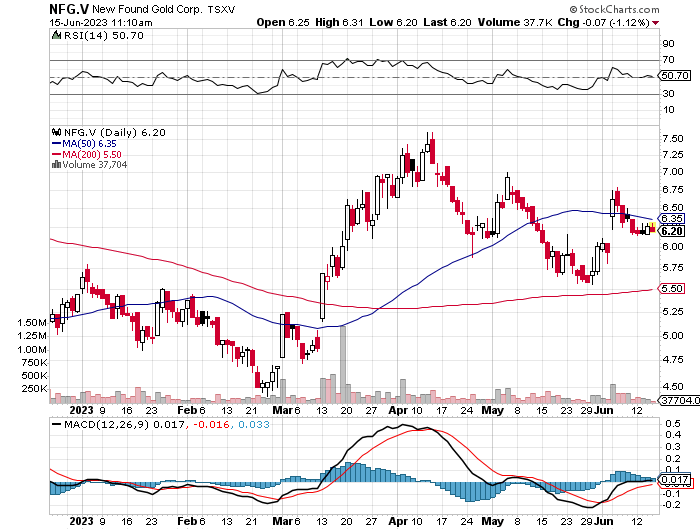This screenshot has width=700, height=530.
Task: Open the StockCharts.com copyright link
Action: [x=614, y=9]
